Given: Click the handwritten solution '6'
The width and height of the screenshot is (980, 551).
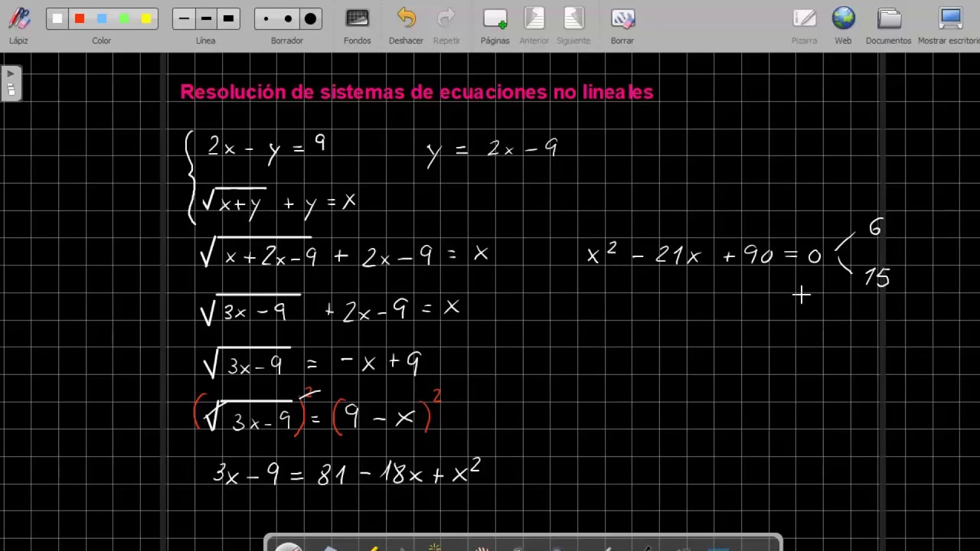Looking at the screenshot, I should 875,227.
